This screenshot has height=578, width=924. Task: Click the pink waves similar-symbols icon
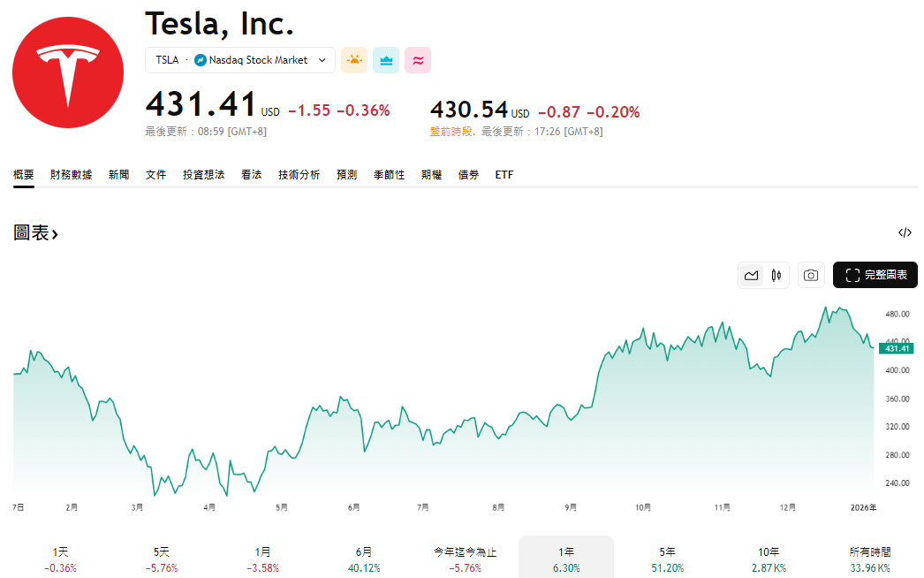coord(417,60)
